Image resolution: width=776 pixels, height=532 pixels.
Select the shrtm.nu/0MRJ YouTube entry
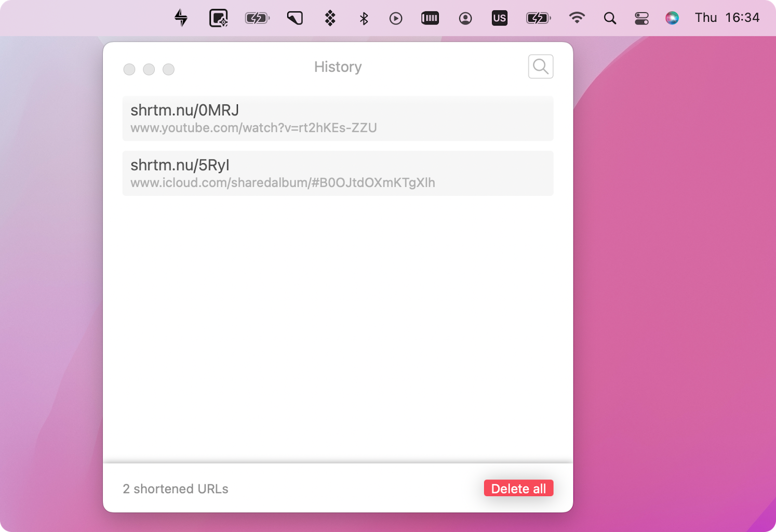click(x=338, y=118)
